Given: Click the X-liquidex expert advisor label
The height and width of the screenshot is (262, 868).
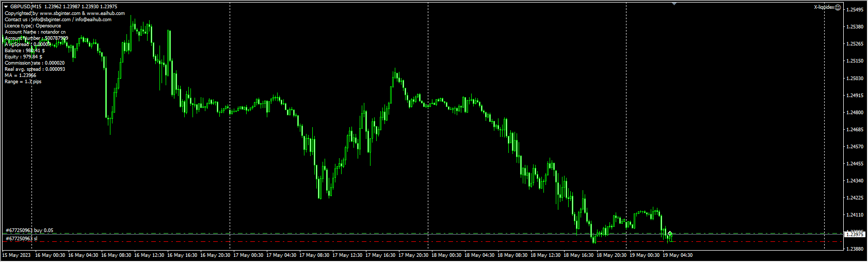Looking at the screenshot, I should pos(824,7).
